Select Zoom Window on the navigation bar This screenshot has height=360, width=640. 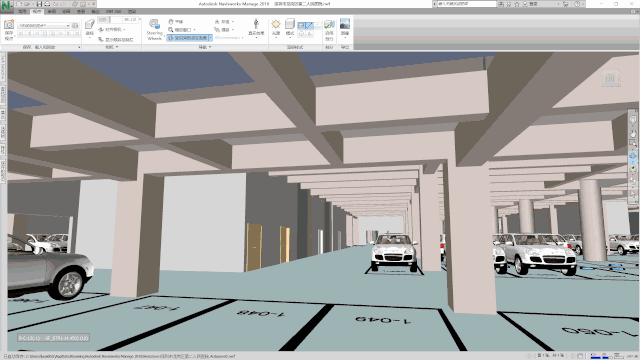click(633, 144)
